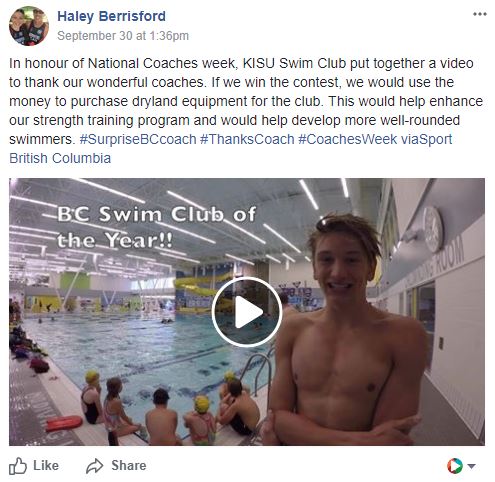The image size is (495, 482).
Task: Click the smiling swimmer in the video thumbnail
Action: pos(347,330)
